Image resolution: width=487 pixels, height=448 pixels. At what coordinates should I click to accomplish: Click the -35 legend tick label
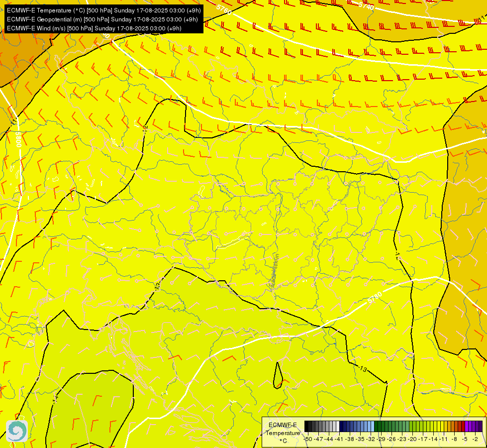point(360,439)
